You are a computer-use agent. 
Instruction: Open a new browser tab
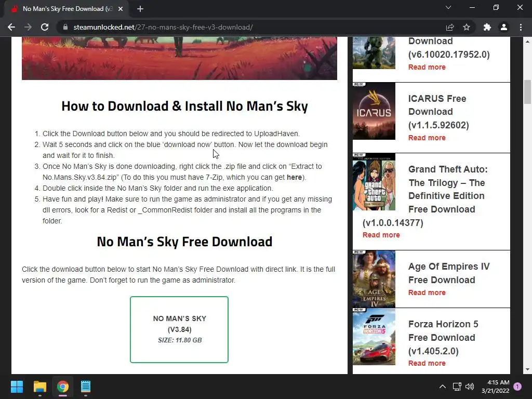(x=140, y=9)
